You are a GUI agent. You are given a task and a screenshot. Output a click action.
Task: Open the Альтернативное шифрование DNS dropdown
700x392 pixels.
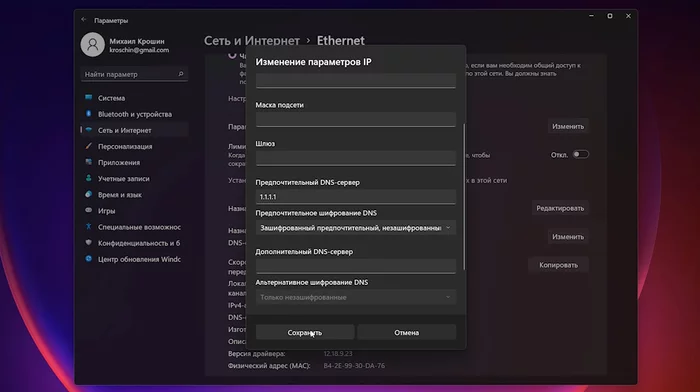tap(355, 297)
